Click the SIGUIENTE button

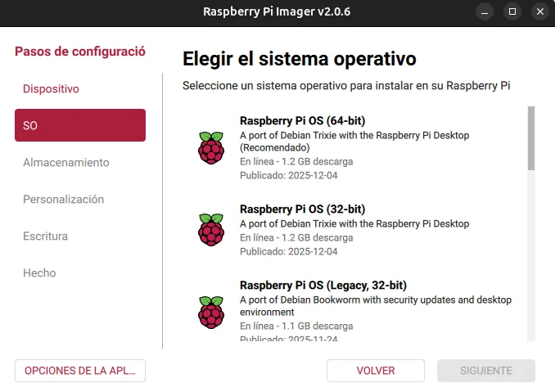click(x=486, y=371)
